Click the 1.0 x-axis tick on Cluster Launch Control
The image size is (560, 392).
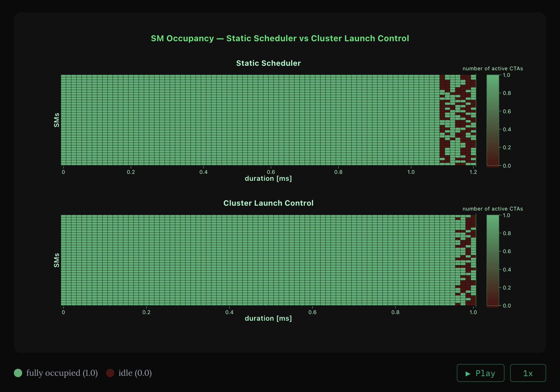pyautogui.click(x=473, y=312)
